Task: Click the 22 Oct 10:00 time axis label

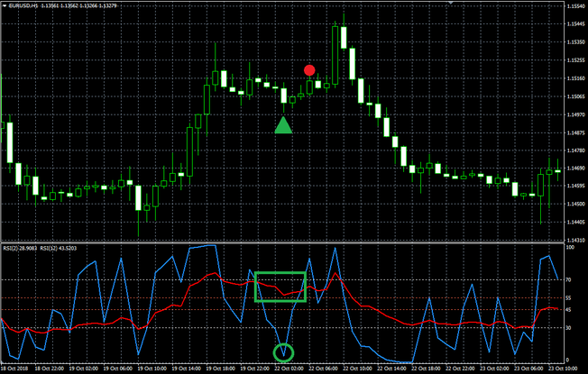Action: [x=358, y=369]
